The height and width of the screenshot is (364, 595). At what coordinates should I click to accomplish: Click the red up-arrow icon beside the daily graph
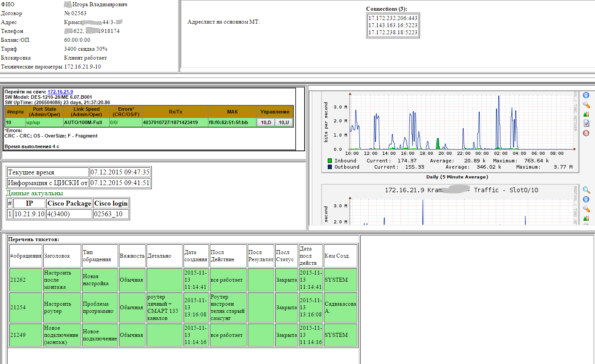pos(586,133)
